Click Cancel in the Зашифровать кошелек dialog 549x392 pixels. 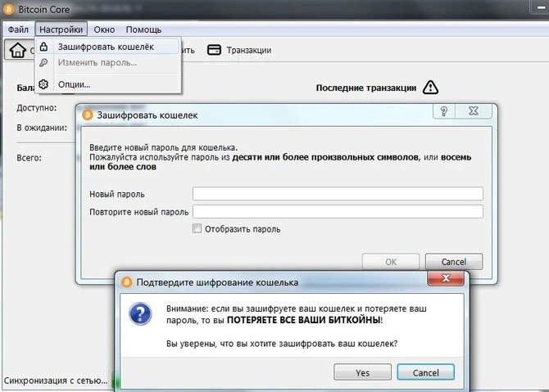click(x=454, y=262)
